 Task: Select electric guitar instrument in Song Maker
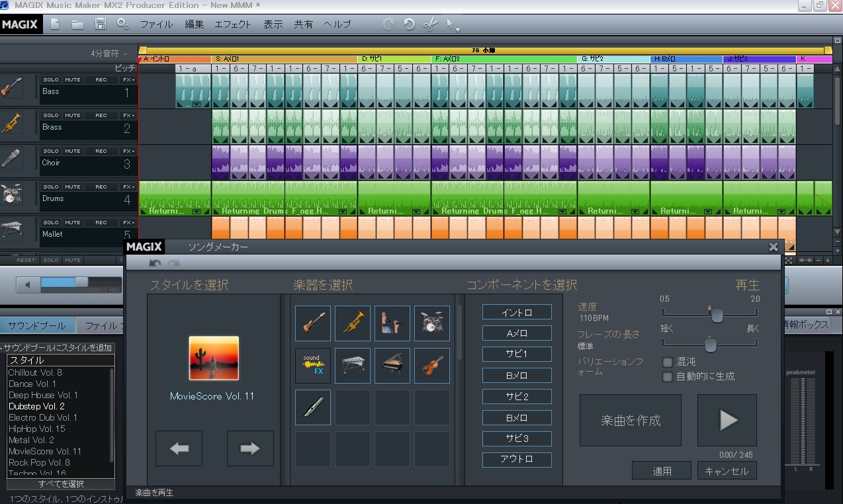(313, 323)
